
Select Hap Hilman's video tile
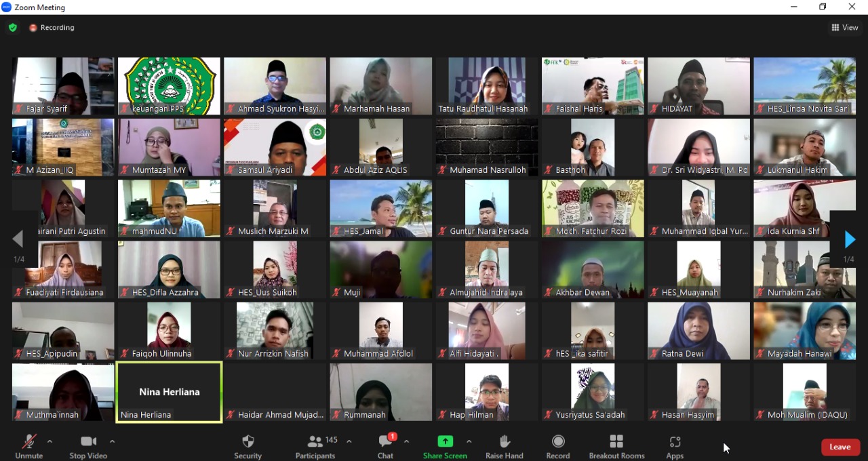[x=487, y=392]
